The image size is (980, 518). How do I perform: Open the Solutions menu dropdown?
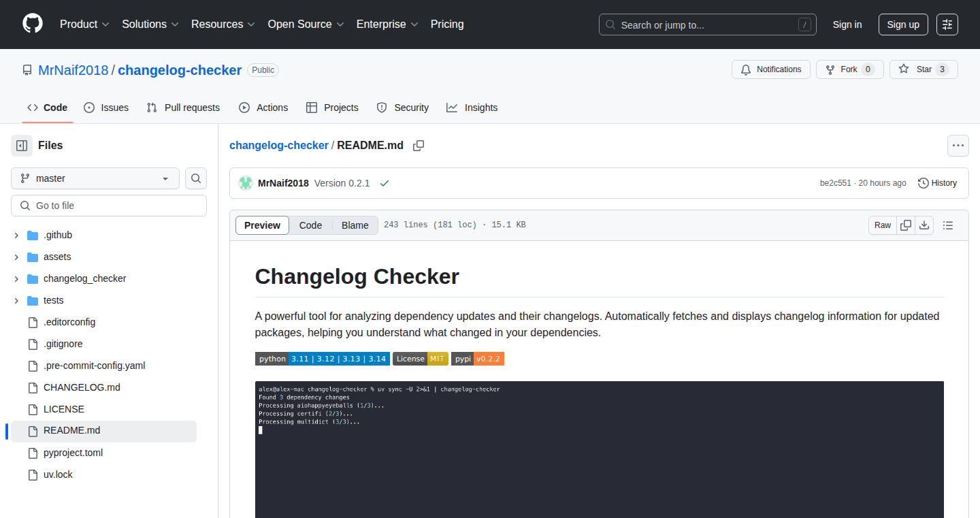[150, 25]
